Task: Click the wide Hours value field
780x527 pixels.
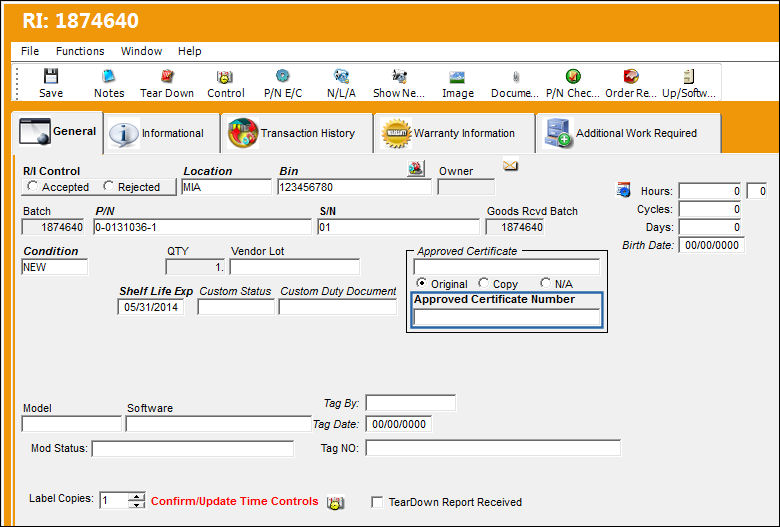Action: pos(710,191)
